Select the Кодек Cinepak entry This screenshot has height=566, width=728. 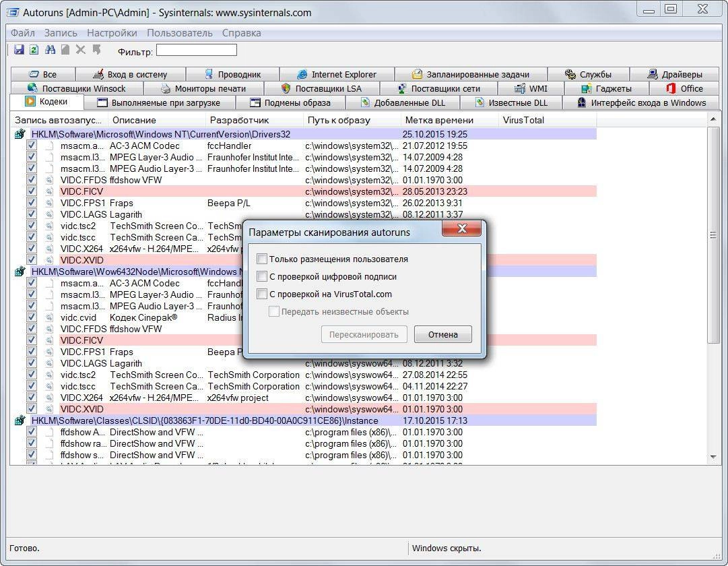click(x=143, y=318)
